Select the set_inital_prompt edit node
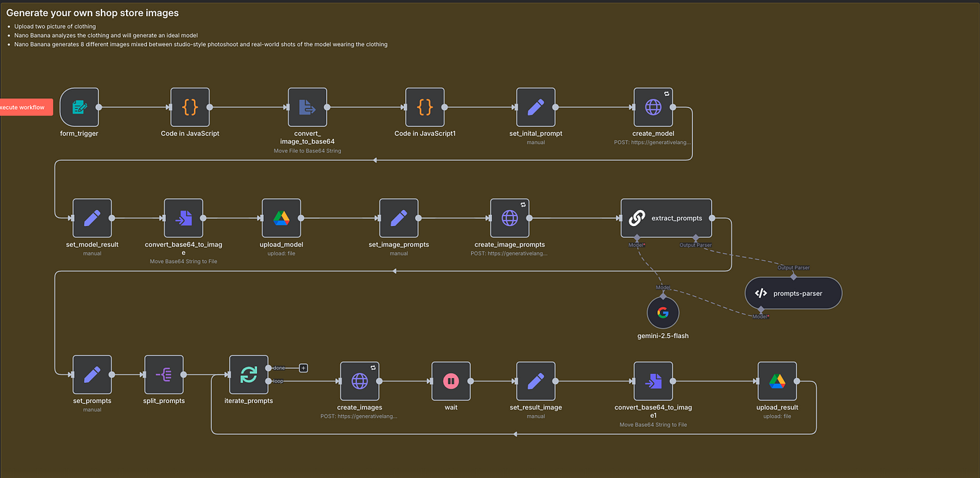This screenshot has width=980, height=478. point(535,107)
